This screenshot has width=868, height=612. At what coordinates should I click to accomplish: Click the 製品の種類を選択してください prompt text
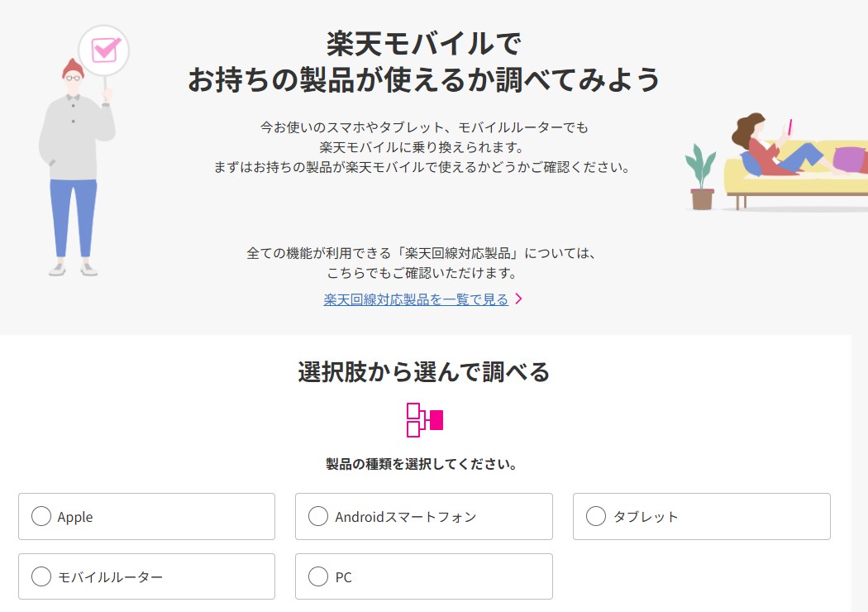coord(422,464)
